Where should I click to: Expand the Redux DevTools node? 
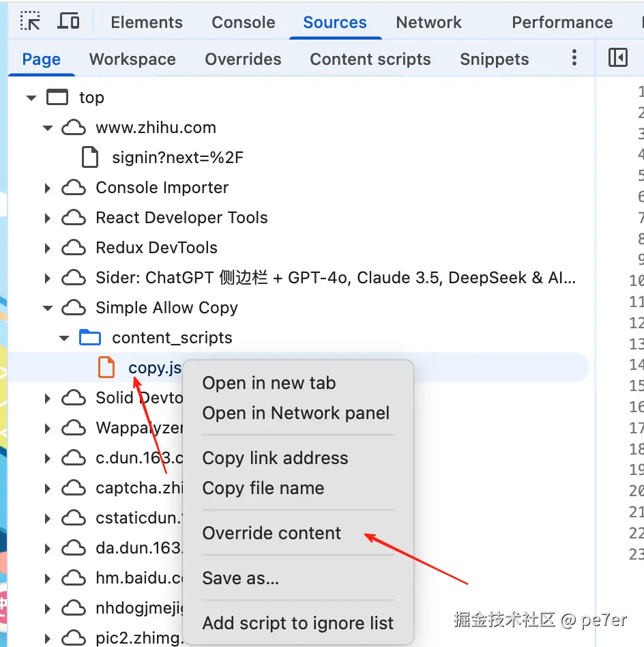(48, 248)
